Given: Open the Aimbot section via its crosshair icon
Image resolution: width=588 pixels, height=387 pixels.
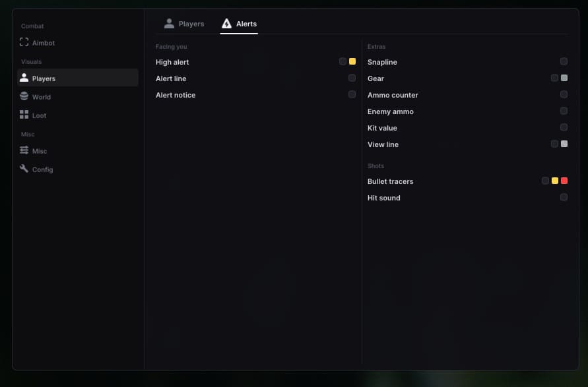Looking at the screenshot, I should click(24, 42).
